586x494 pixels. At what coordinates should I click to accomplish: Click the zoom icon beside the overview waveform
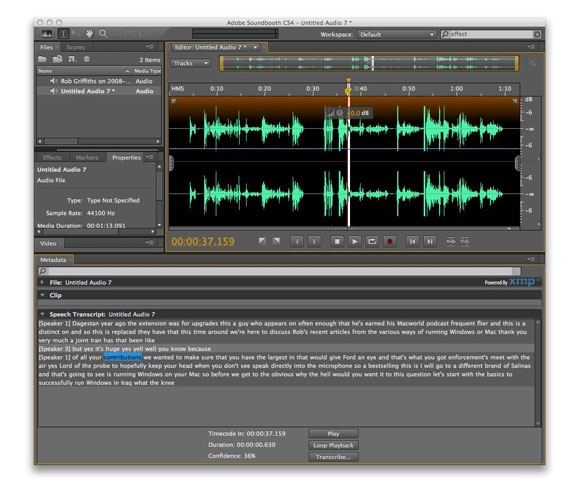pos(533,63)
